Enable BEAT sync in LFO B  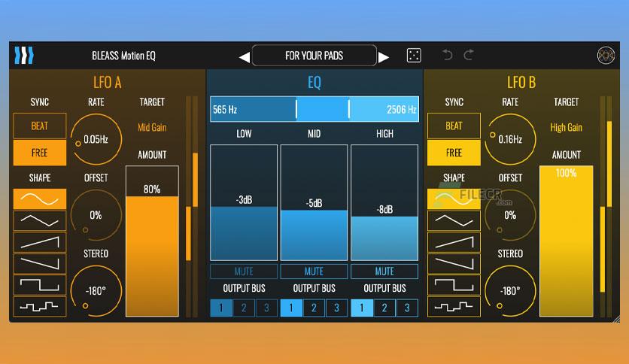(x=454, y=126)
